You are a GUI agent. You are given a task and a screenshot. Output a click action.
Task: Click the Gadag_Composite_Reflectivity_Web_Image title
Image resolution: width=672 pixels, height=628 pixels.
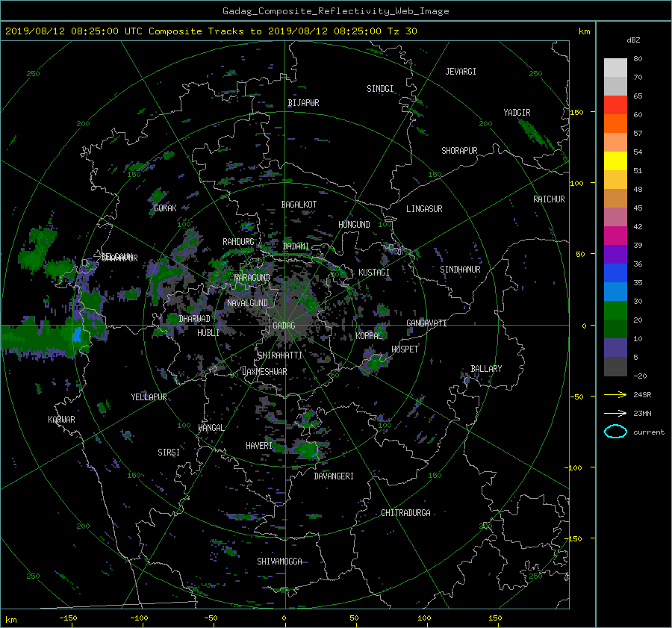pos(335,11)
